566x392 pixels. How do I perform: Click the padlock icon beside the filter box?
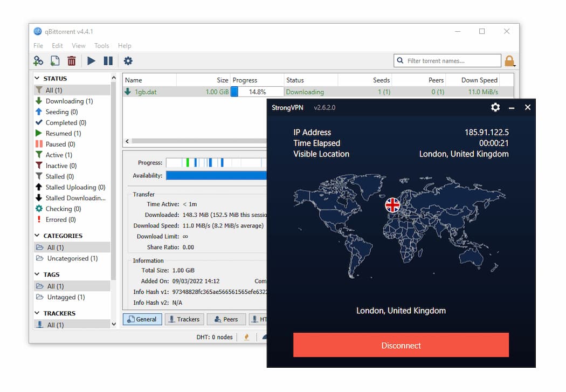coord(509,61)
